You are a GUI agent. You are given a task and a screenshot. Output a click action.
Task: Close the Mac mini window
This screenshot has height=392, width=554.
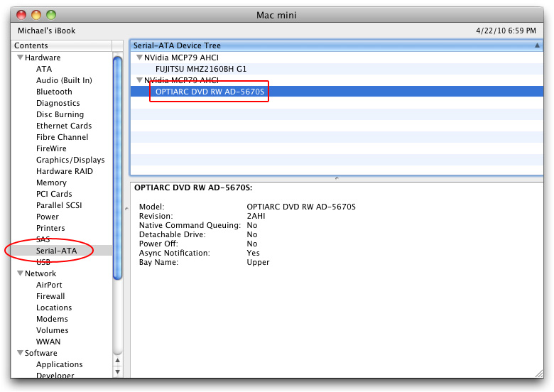pos(21,15)
